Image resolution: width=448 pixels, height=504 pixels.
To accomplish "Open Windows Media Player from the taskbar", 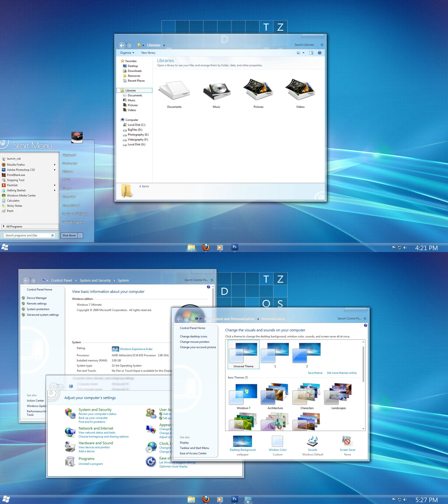I will coord(219,247).
